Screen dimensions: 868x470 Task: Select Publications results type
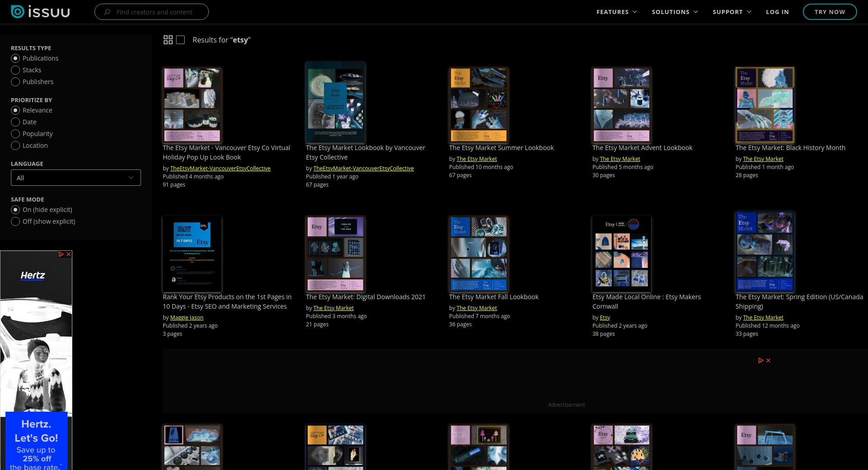[x=35, y=58]
